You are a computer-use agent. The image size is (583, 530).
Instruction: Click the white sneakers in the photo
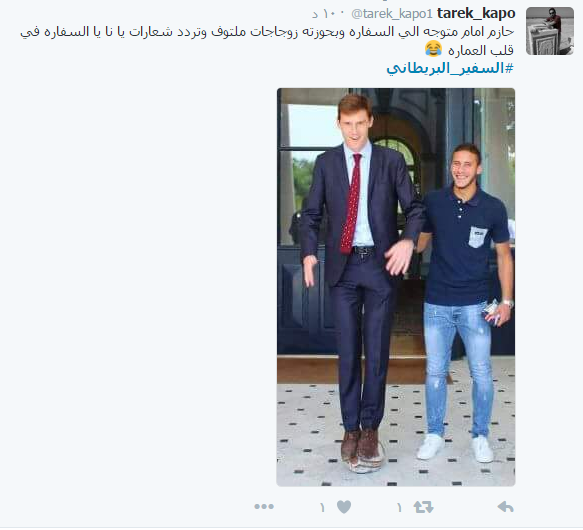point(455,447)
